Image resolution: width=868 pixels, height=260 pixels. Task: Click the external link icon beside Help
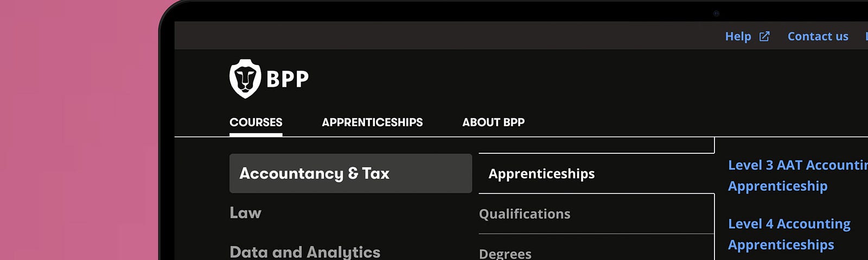(x=764, y=36)
